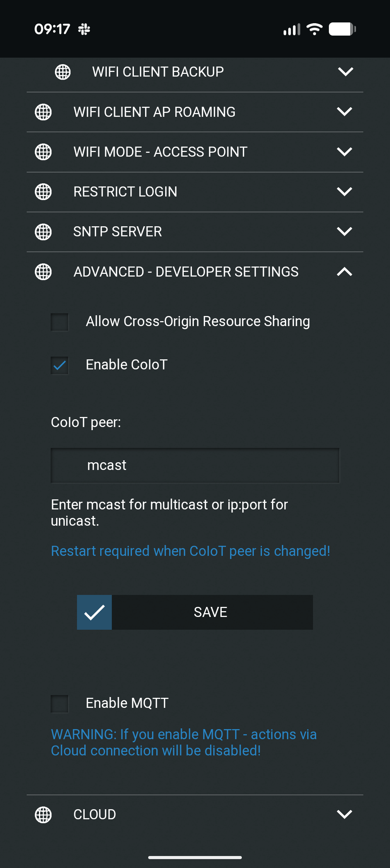Click globe icon next to CLOUD

[43, 815]
